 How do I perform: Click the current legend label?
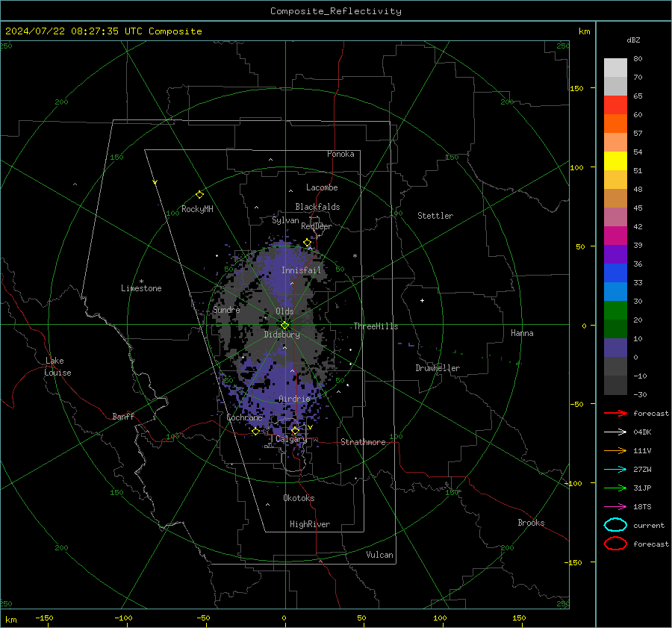click(x=649, y=526)
